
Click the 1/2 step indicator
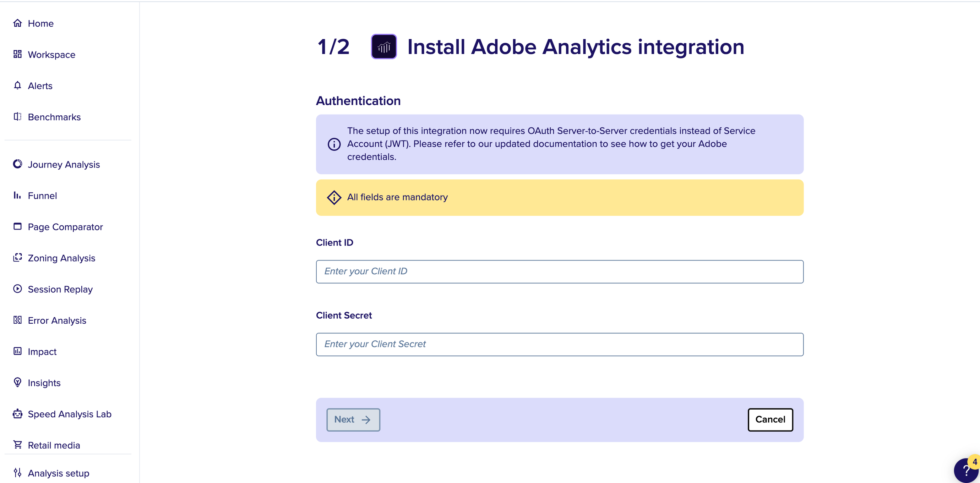point(334,46)
